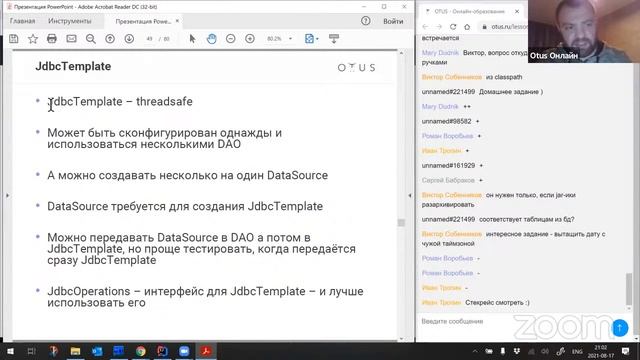The height and width of the screenshot is (360, 640).
Task: Open Task View on the taskbar
Action: click(x=31, y=351)
